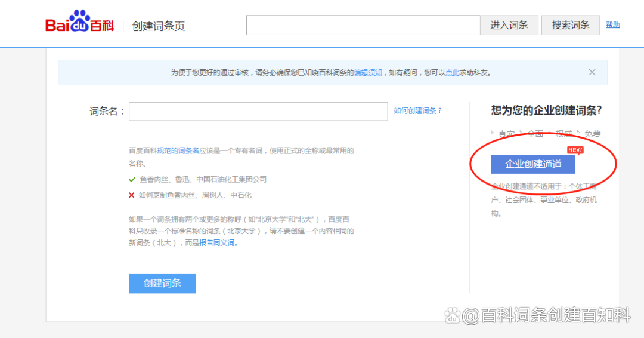
Task: Click the 创建词条页 page title
Action: [x=159, y=26]
